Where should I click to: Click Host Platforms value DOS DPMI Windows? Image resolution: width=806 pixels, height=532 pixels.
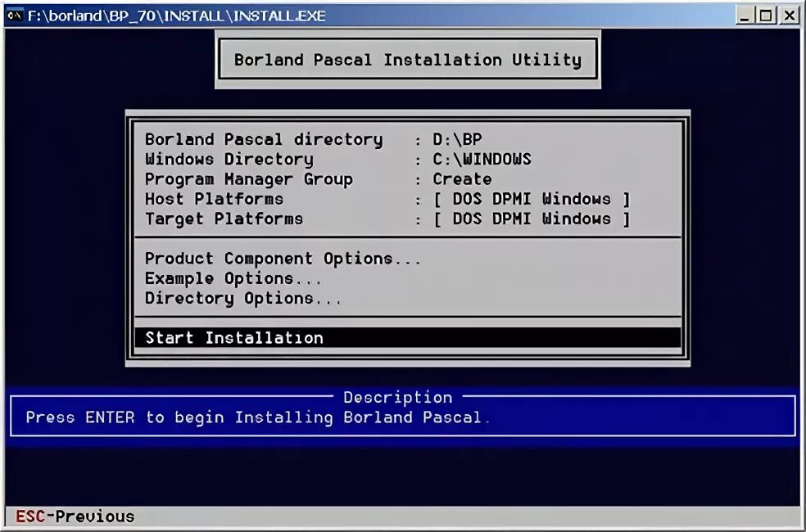(x=532, y=199)
